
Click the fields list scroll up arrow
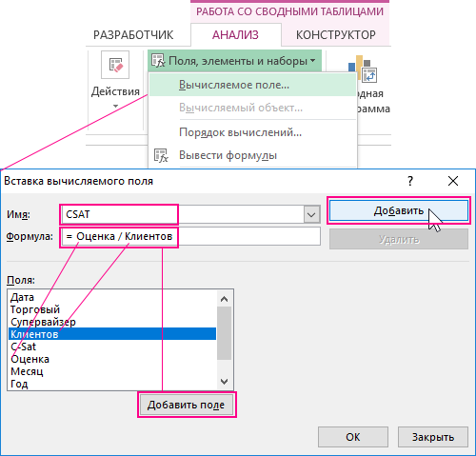coord(225,299)
